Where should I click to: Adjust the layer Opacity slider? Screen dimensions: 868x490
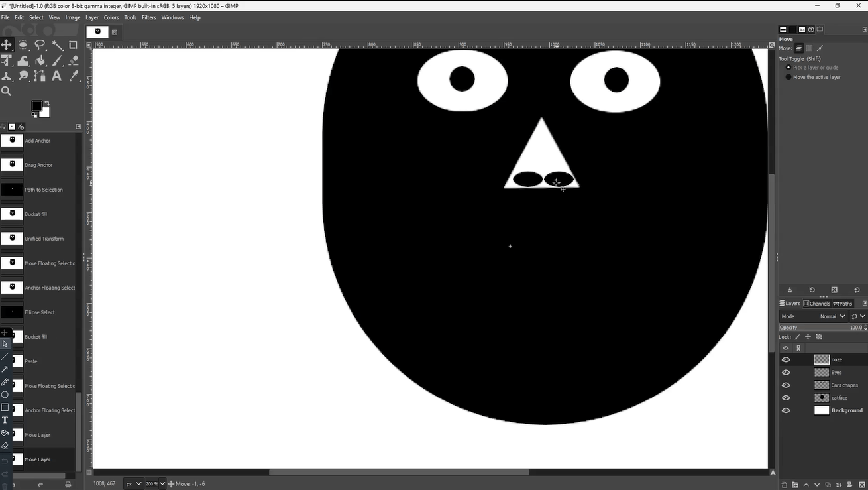[823, 328]
